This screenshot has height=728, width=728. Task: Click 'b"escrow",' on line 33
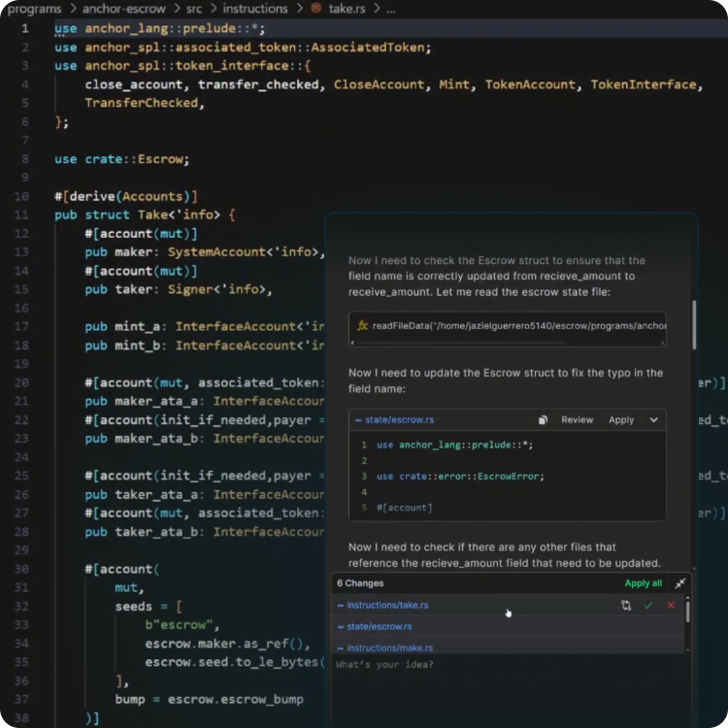pyautogui.click(x=182, y=625)
